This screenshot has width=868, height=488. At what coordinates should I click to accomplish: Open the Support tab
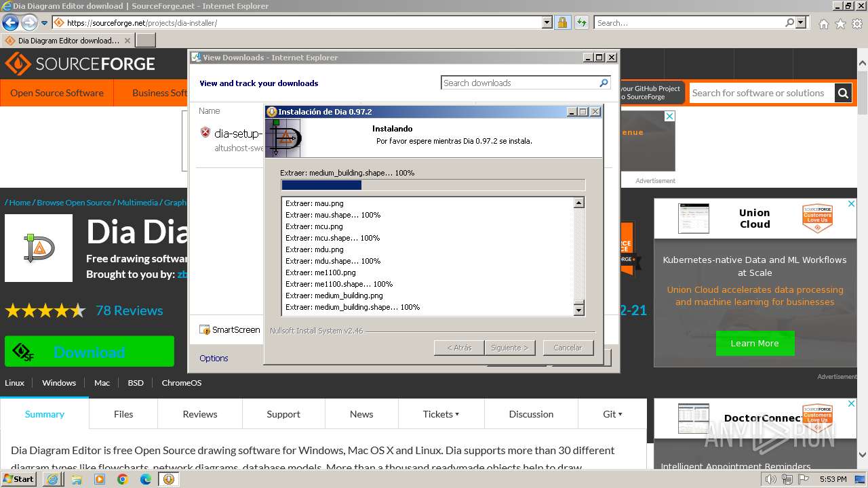click(283, 414)
